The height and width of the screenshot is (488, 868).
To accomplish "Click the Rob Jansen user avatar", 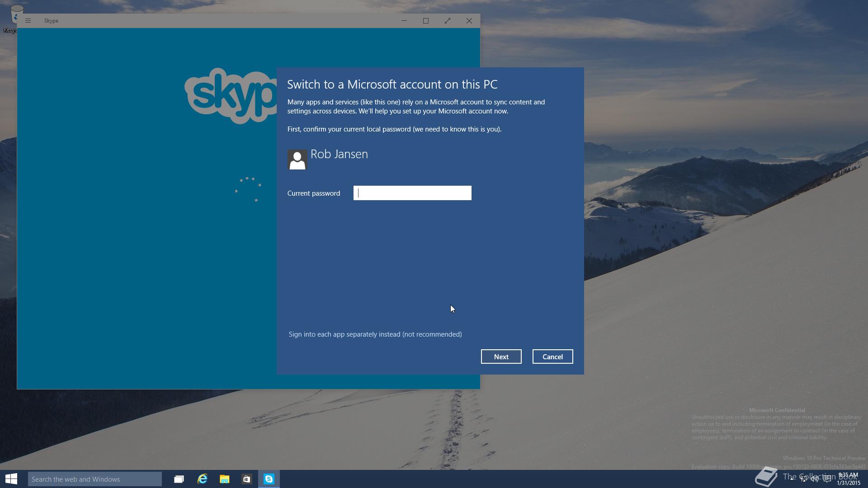I will [x=297, y=160].
